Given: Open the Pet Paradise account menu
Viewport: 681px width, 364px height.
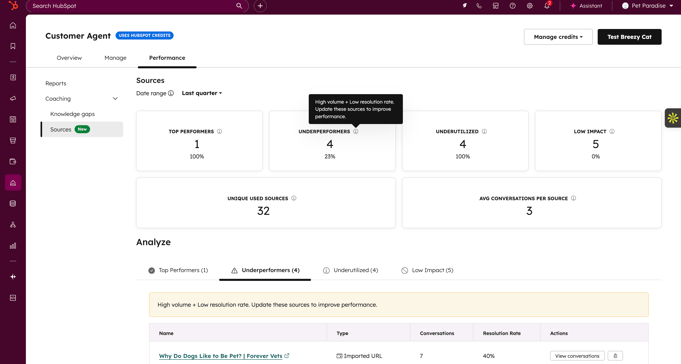Looking at the screenshot, I should [647, 6].
